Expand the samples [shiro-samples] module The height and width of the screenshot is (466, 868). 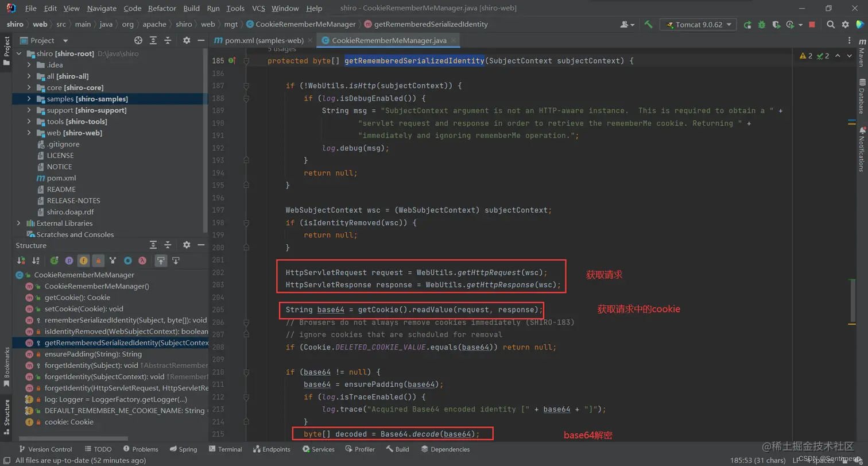(x=30, y=99)
